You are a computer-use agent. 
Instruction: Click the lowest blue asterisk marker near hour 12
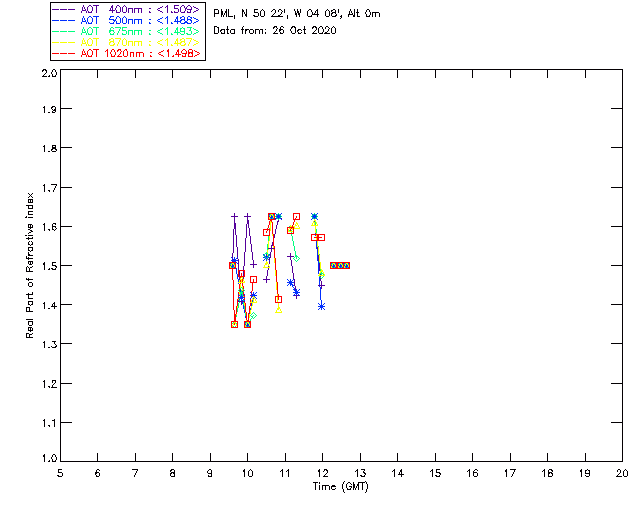tap(321, 307)
